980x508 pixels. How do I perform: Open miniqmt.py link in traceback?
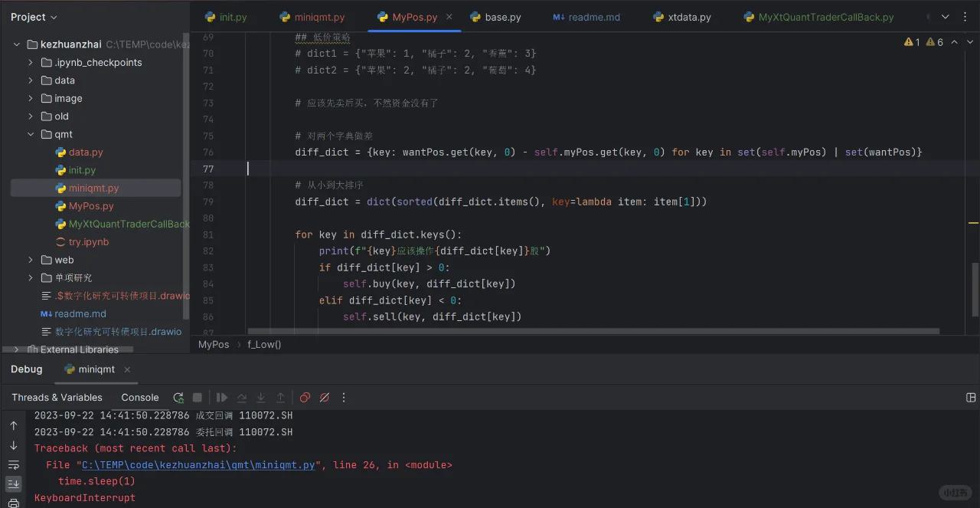(x=198, y=465)
